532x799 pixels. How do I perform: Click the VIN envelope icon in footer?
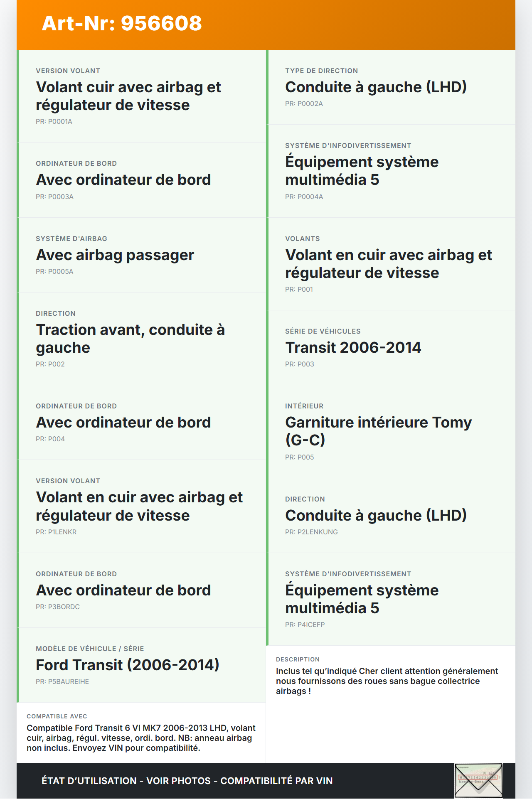478,780
